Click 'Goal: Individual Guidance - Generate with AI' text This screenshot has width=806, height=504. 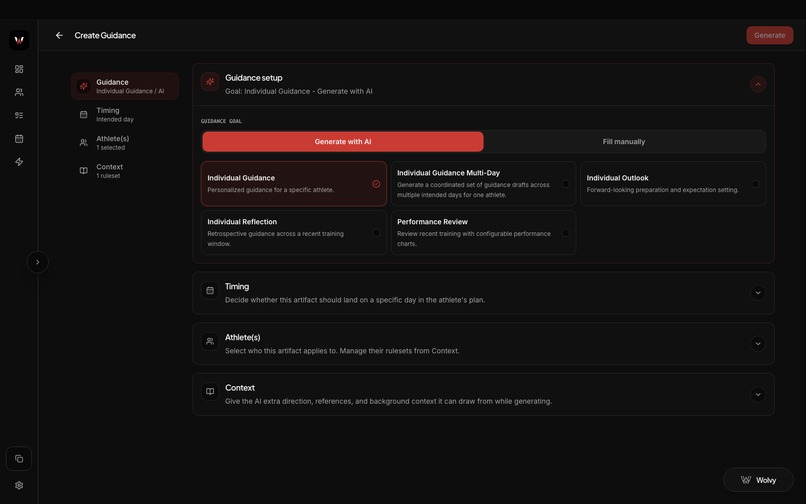(299, 91)
